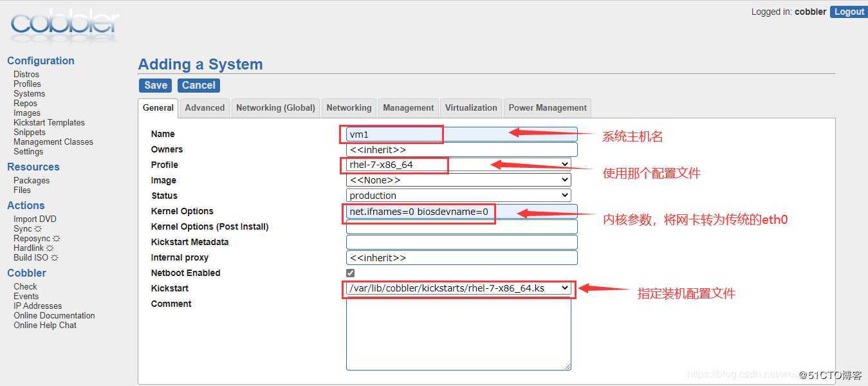Open the Networking tab
868x386 pixels.
349,107
